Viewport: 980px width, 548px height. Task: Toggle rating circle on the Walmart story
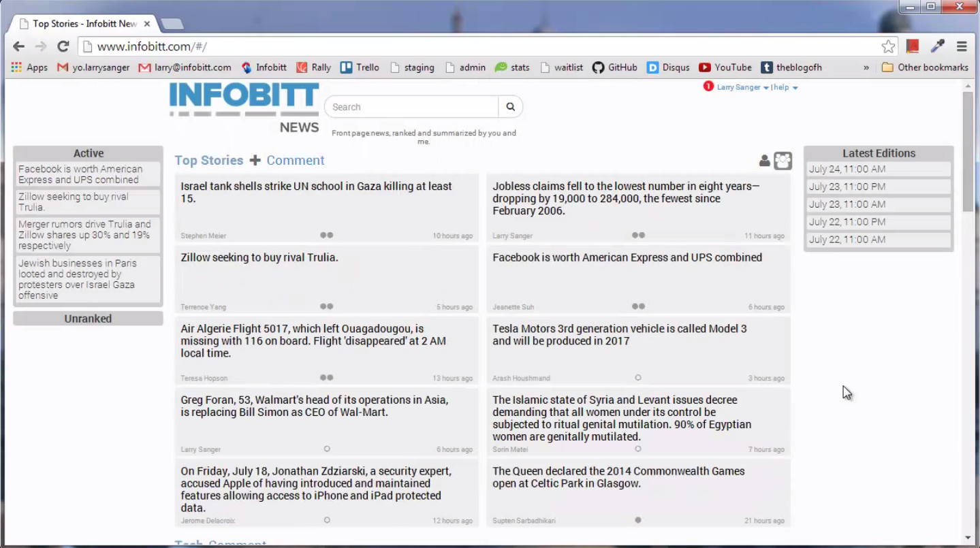327,449
